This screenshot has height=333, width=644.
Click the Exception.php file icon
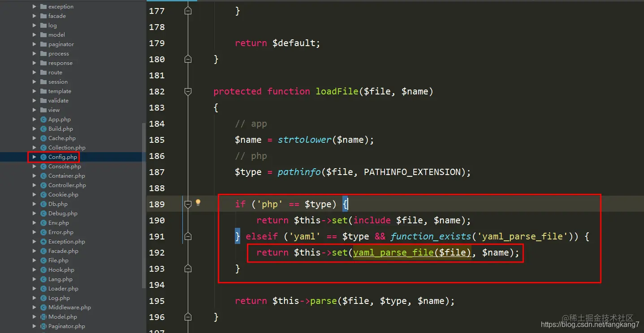pyautogui.click(x=43, y=242)
